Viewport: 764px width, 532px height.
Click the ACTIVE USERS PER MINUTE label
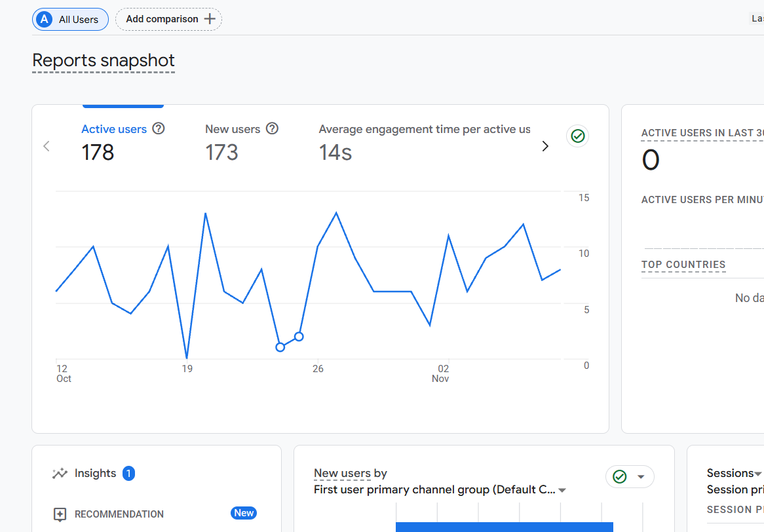point(702,200)
